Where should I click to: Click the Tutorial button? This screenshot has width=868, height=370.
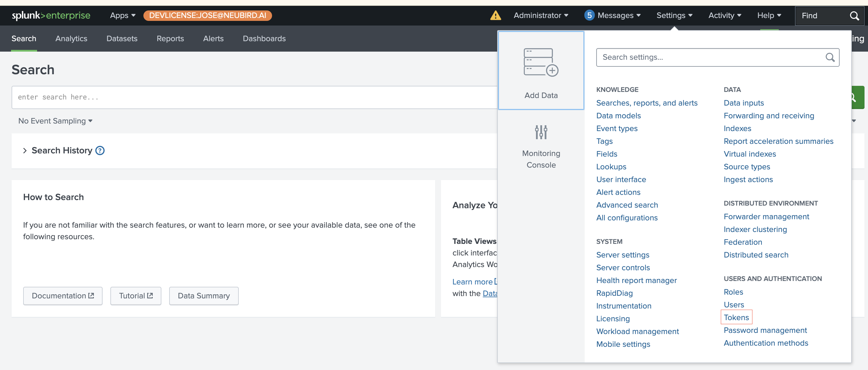click(x=136, y=296)
